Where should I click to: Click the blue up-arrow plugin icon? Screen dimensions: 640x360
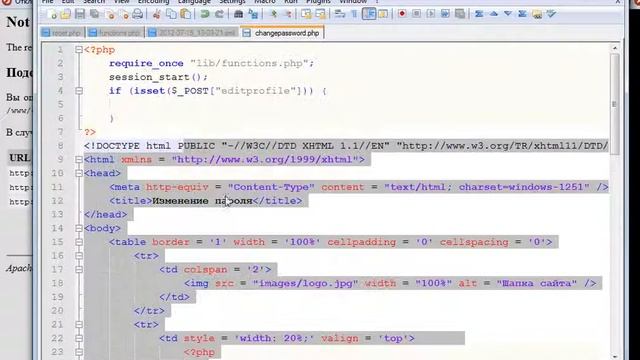[x=493, y=14]
